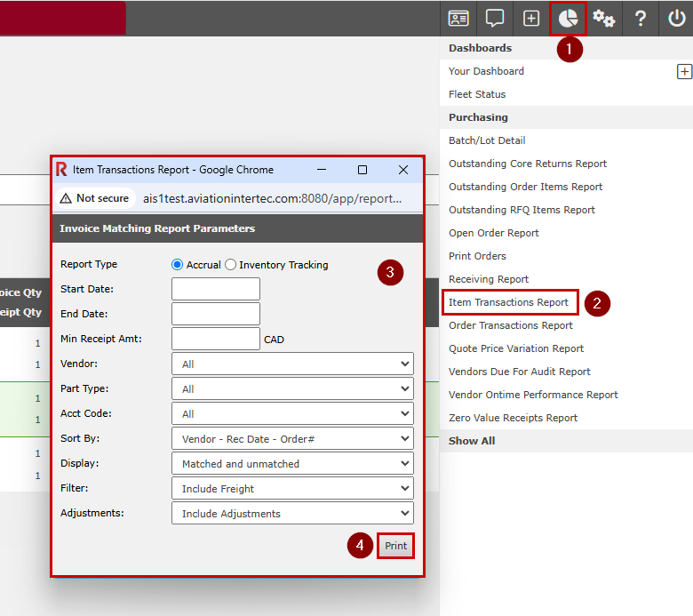This screenshot has width=693, height=616.
Task: Select the Accrual report type
Action: click(178, 265)
